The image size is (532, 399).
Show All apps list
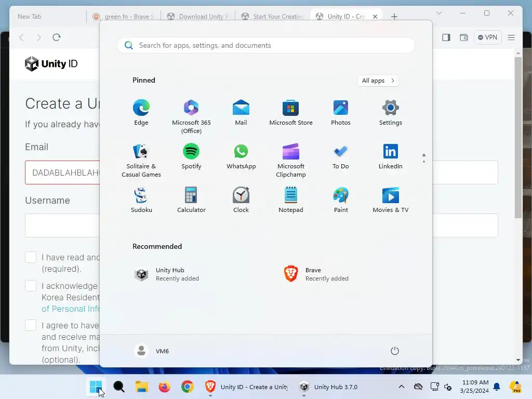click(378, 81)
